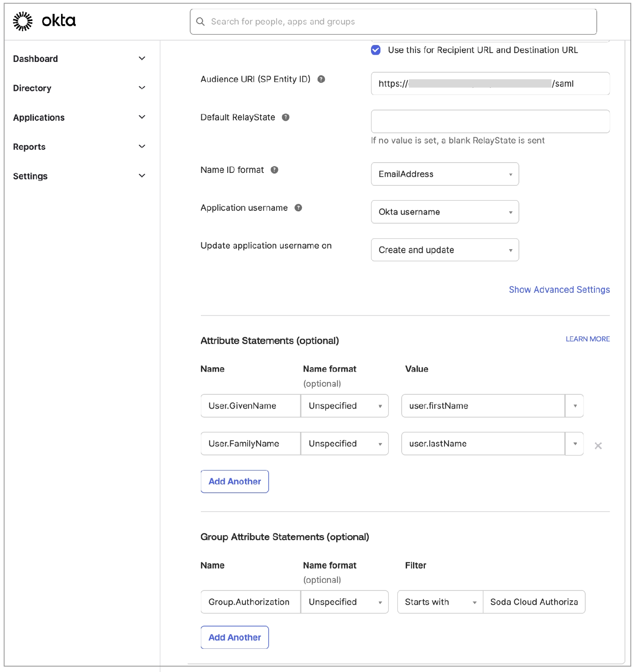
Task: Open help icon for Audience URI
Action: [x=321, y=79]
